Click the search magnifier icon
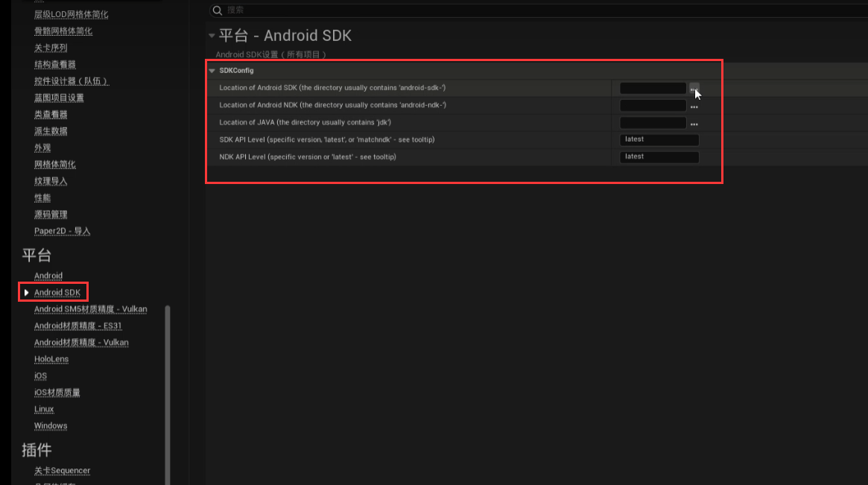 218,10
